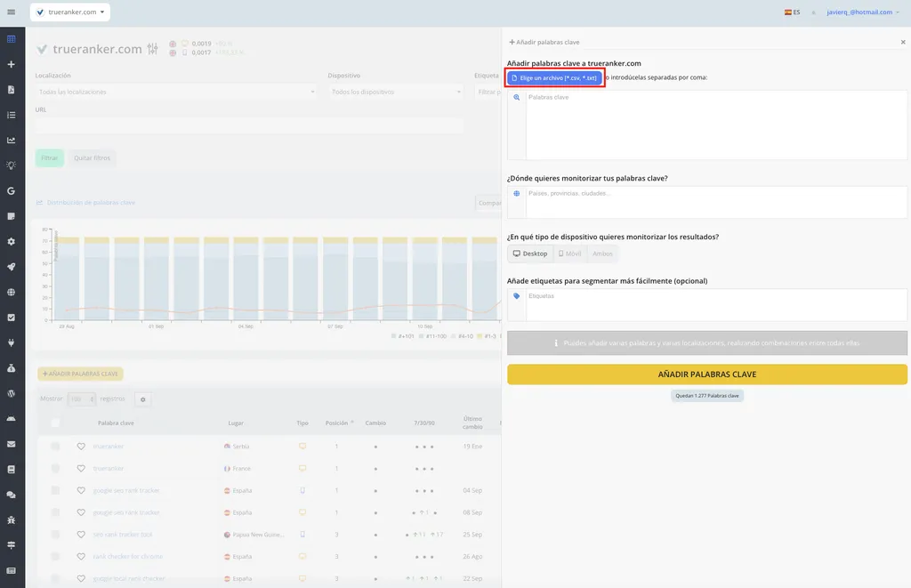Open the Android icon in sidebar
The image size is (911, 588).
coord(11,418)
